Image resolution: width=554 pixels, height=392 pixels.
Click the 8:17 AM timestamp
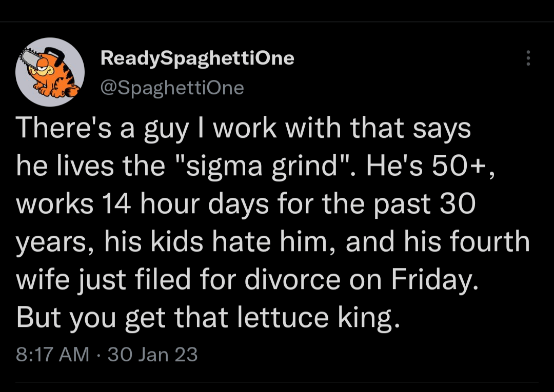coord(53,355)
